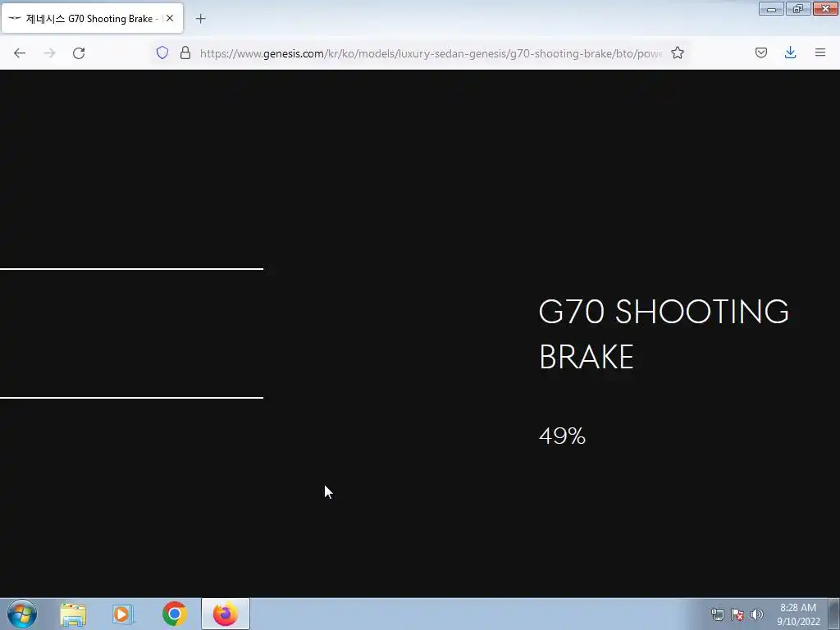Open Google Chrome from taskbar
Screen dimensions: 840x630
[174, 614]
